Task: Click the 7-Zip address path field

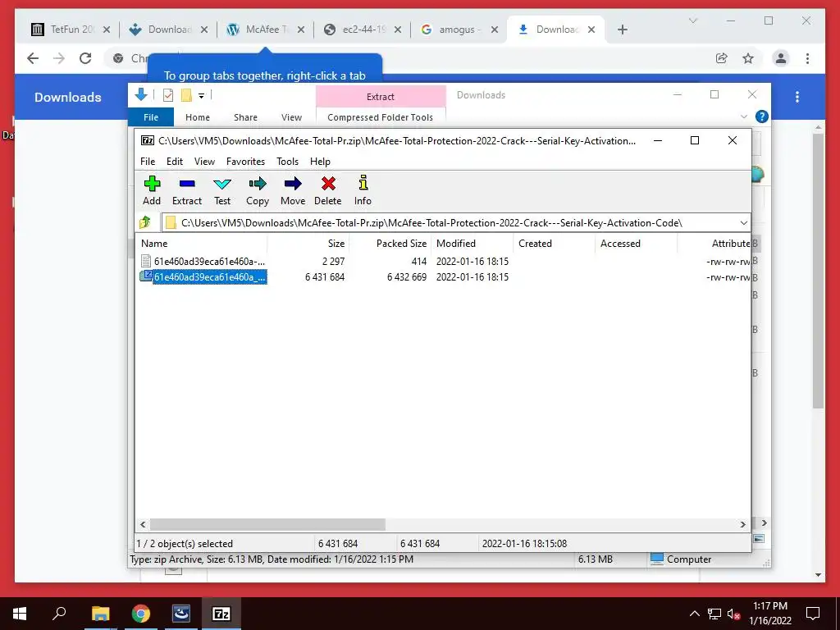Action: click(450, 223)
